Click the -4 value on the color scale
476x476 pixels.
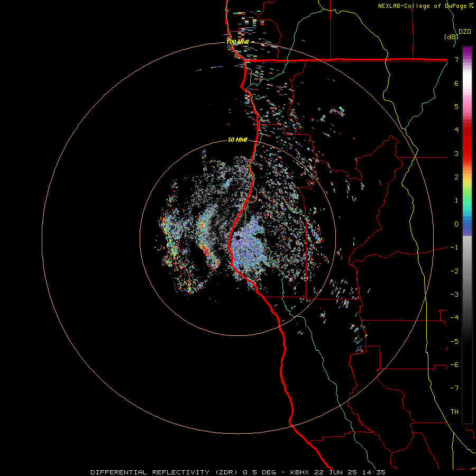[454, 318]
